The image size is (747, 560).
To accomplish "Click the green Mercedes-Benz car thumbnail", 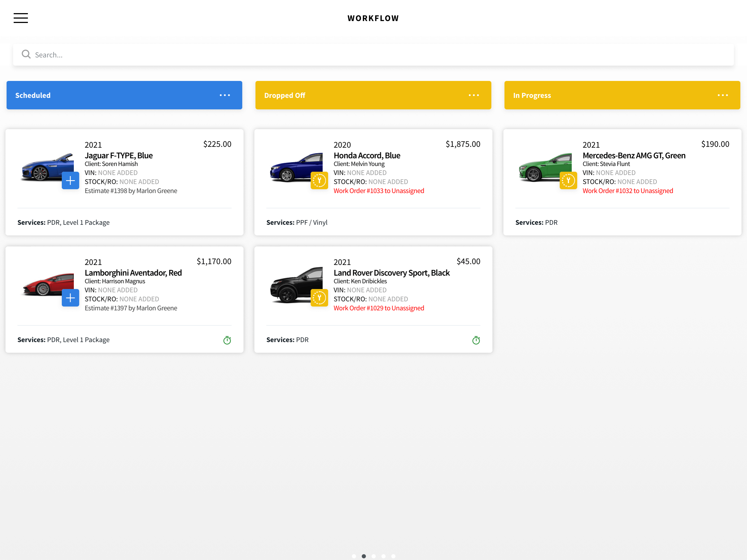I will [544, 167].
